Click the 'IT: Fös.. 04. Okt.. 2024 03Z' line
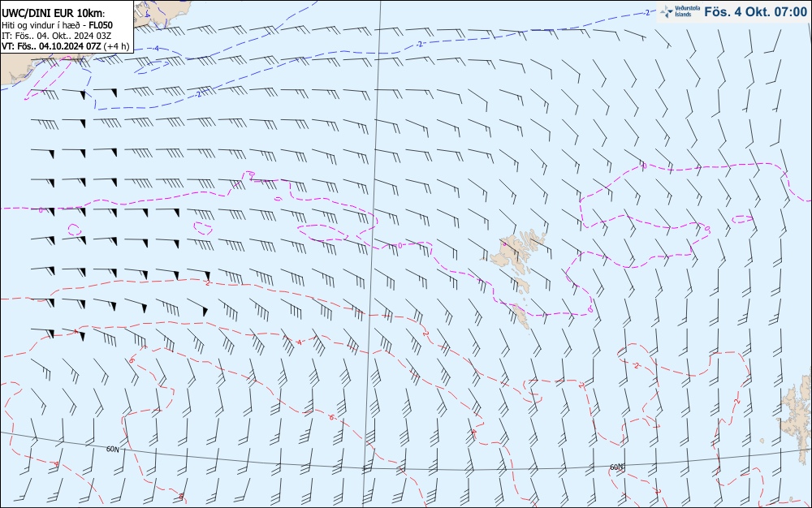Image resolution: width=812 pixels, height=508 pixels. 57,36
